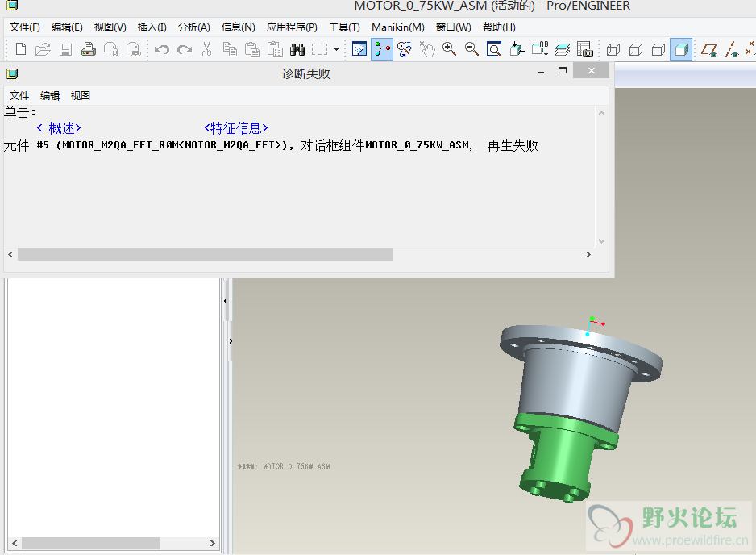756x555 pixels.
Task: Switch to No Hidden display style
Action: point(658,49)
